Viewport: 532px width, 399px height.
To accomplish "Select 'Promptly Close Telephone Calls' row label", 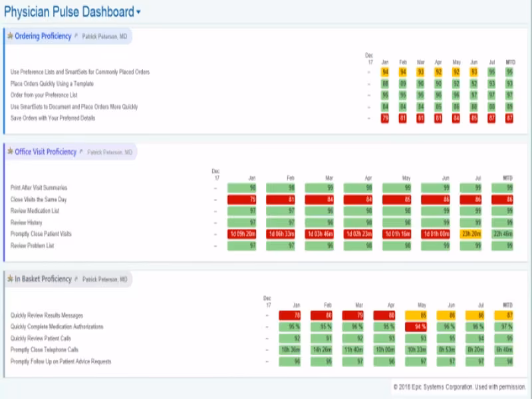I will click(44, 350).
